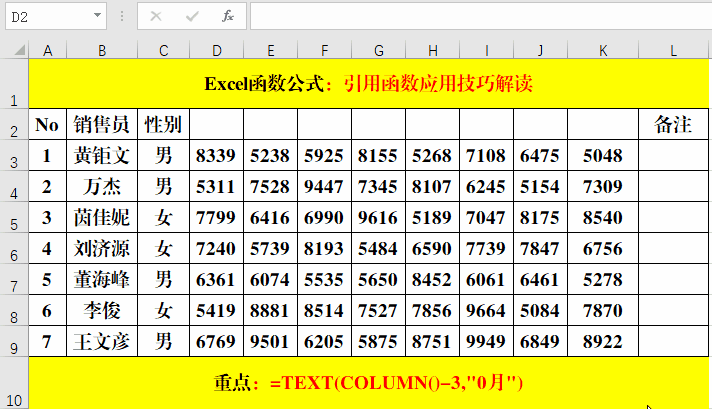Select column B header

tap(102, 50)
